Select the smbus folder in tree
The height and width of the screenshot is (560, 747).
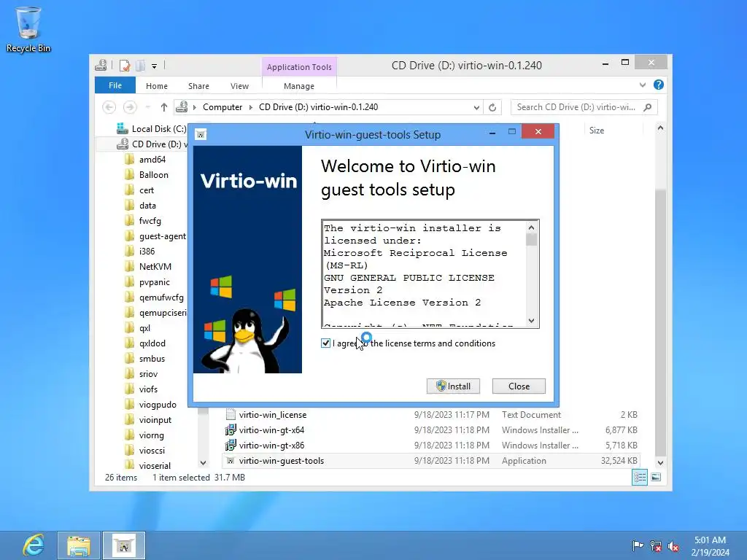pos(152,359)
